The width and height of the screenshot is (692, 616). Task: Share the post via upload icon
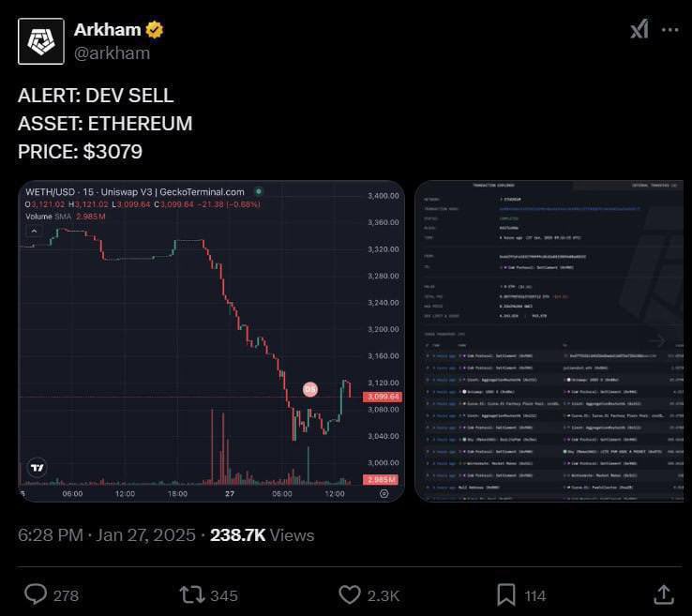tap(663, 594)
